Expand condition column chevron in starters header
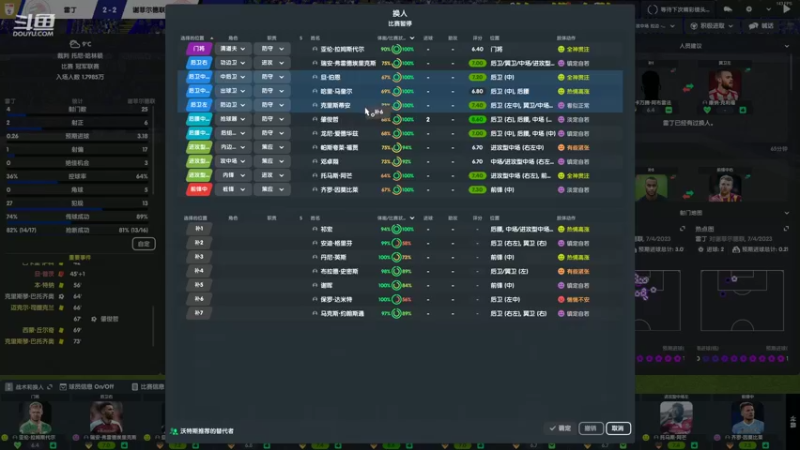Image resolution: width=800 pixels, height=450 pixels. 412,38
